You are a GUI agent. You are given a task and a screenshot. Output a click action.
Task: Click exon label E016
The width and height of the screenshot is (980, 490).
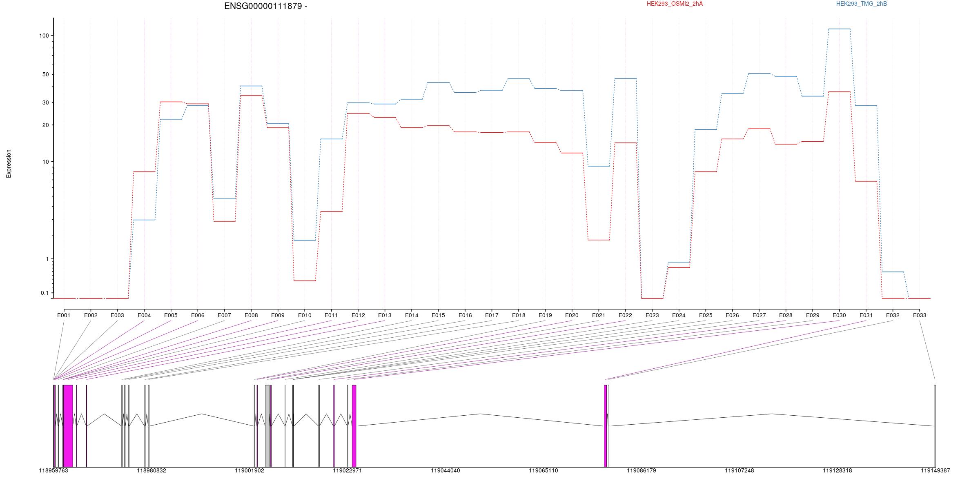pos(465,315)
